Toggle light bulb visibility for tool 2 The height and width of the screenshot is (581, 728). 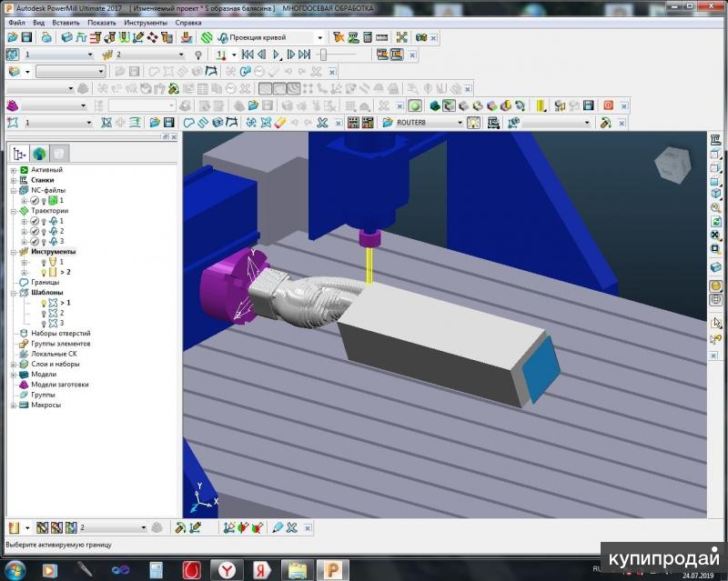[x=43, y=272]
